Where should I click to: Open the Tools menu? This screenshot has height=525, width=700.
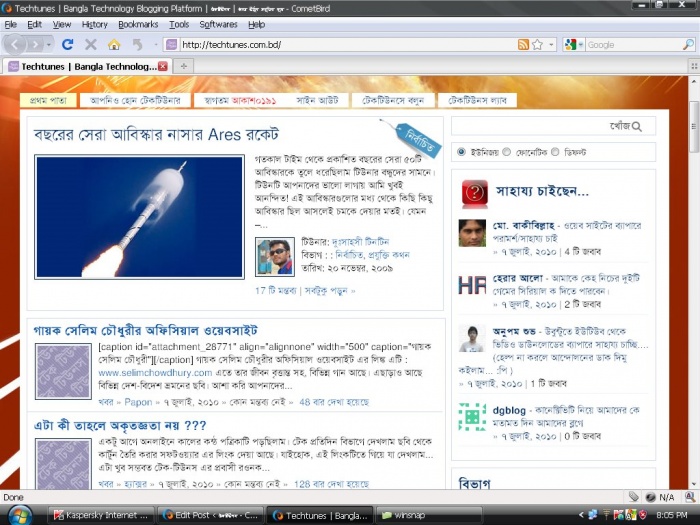pos(179,25)
